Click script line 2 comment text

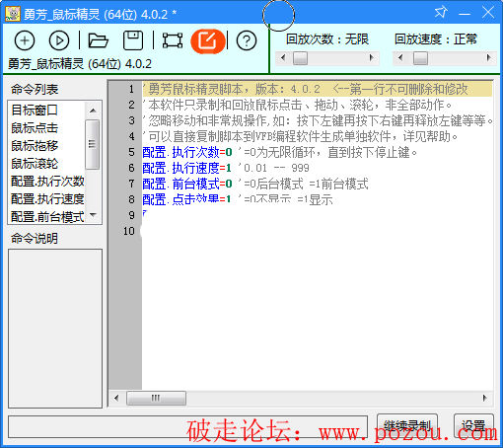(298, 105)
